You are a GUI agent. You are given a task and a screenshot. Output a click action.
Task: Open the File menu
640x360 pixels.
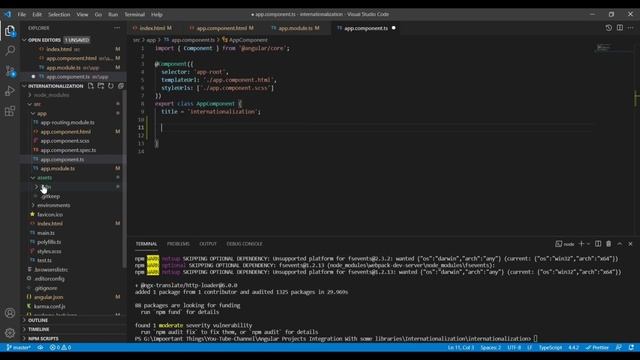pos(22,14)
